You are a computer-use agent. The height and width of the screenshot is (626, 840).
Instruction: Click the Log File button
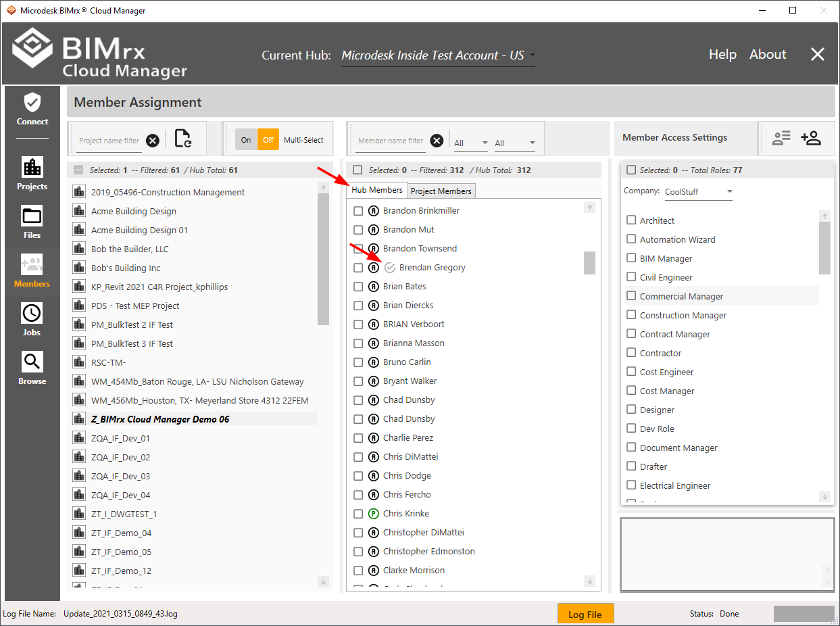585,614
